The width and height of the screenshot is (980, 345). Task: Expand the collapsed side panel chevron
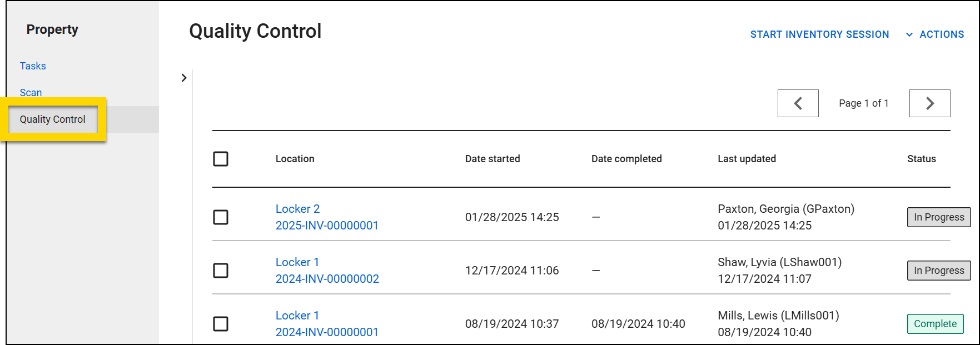pyautogui.click(x=184, y=78)
